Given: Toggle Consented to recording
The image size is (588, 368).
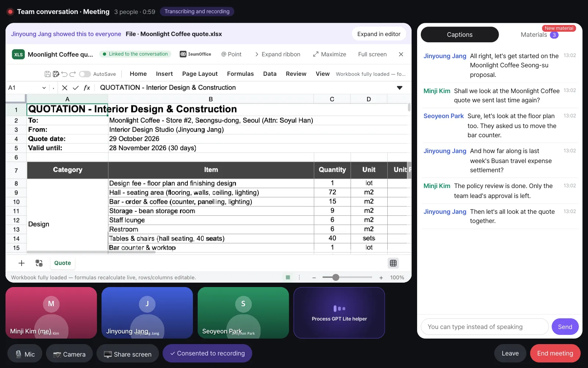Looking at the screenshot, I should (207, 353).
